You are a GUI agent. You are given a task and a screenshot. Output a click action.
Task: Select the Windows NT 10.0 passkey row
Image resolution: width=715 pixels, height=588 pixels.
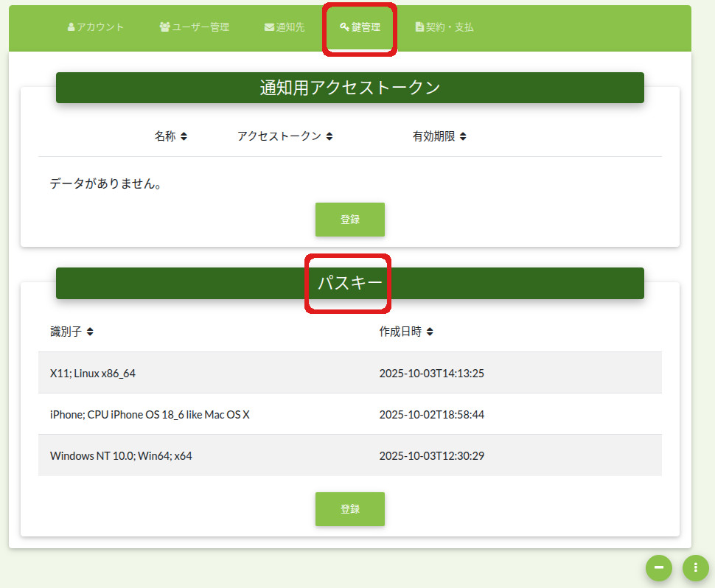tap(121, 456)
